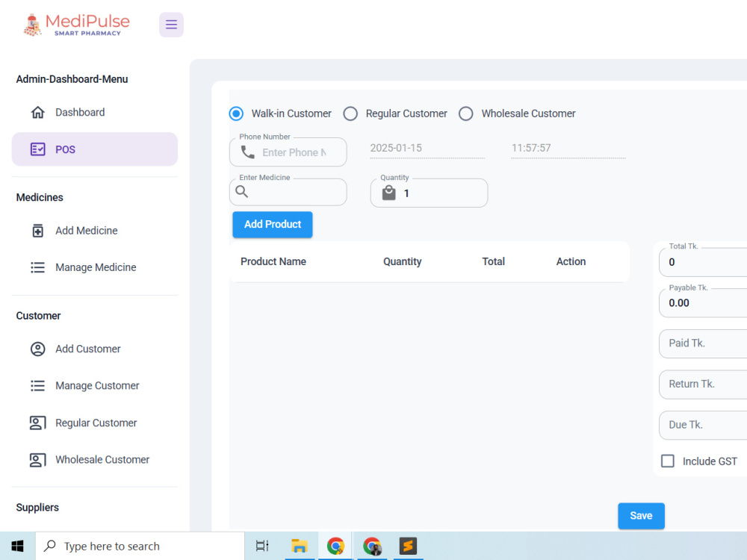The height and width of the screenshot is (560, 747).
Task: Click the time field showing 11:57:57
Action: click(x=568, y=148)
